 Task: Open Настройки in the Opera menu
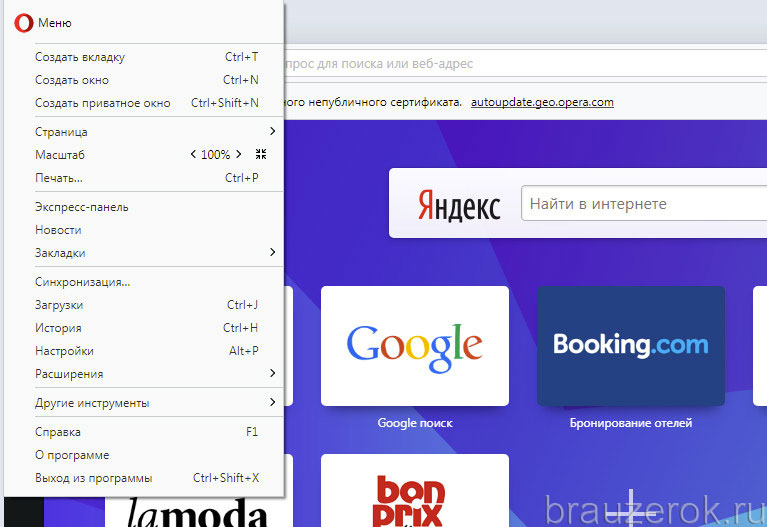coord(147,351)
